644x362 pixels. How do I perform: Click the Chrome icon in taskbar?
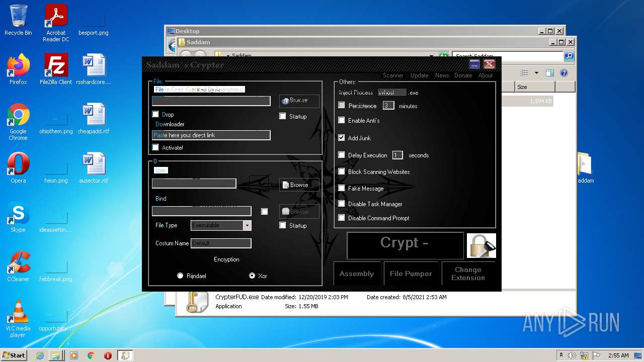(x=91, y=355)
